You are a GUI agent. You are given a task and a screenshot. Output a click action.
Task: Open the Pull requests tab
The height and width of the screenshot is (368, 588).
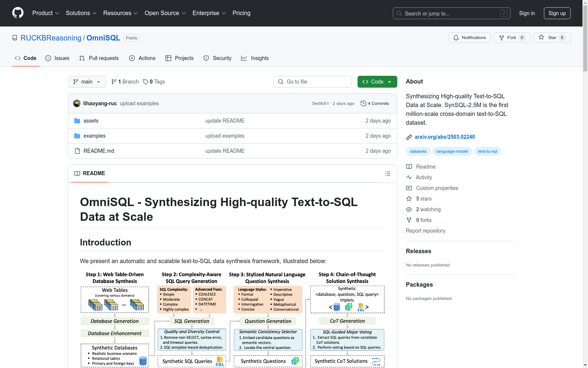(x=99, y=58)
